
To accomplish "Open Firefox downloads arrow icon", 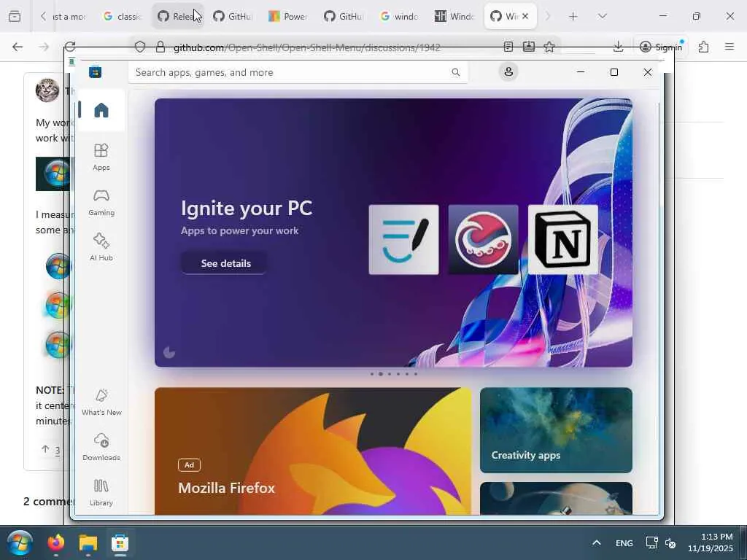I will (x=618, y=47).
